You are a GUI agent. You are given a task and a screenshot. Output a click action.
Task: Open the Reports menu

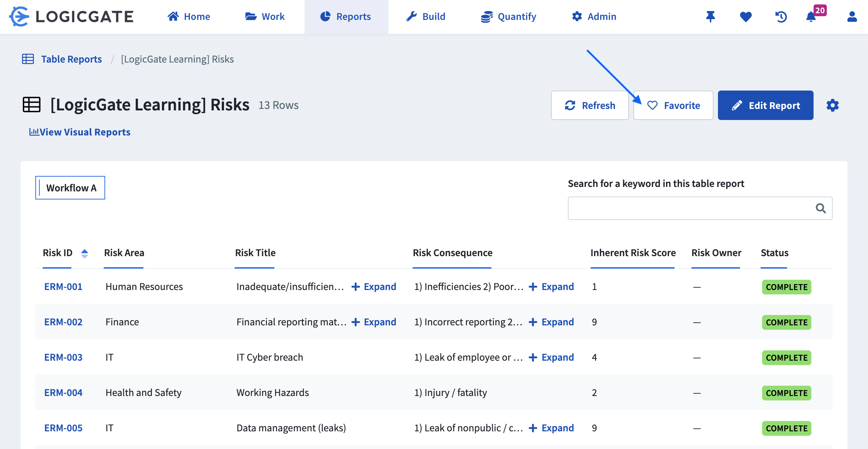(346, 17)
